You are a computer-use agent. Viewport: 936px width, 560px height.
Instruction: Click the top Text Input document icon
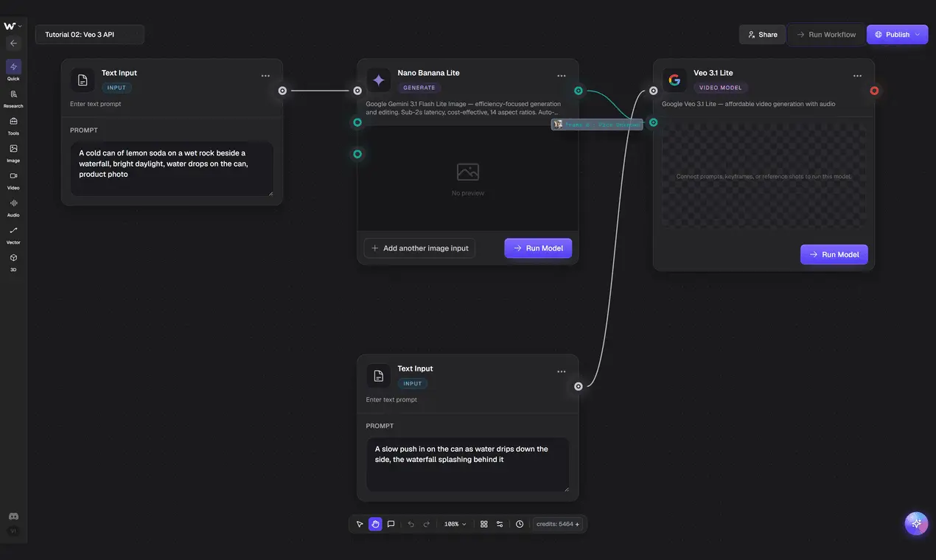(83, 80)
